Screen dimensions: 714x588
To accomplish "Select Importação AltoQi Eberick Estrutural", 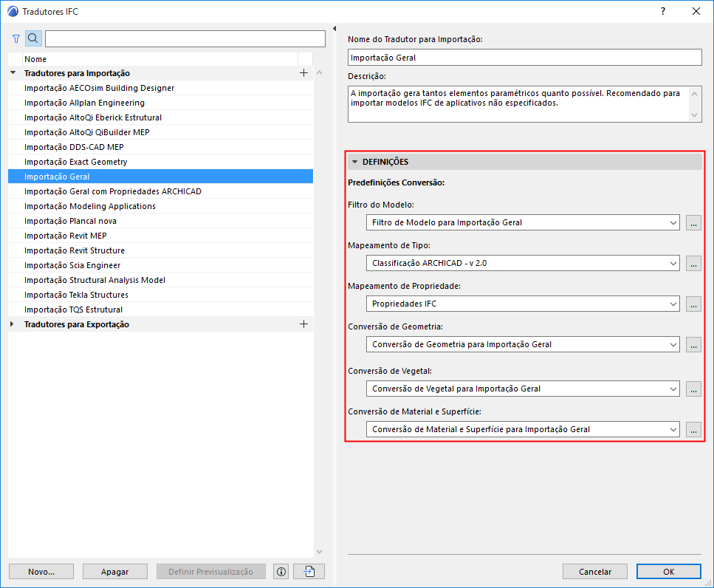I will click(x=160, y=117).
